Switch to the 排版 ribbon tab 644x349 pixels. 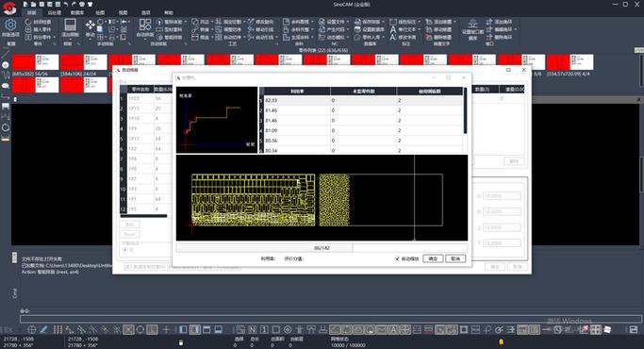31,13
